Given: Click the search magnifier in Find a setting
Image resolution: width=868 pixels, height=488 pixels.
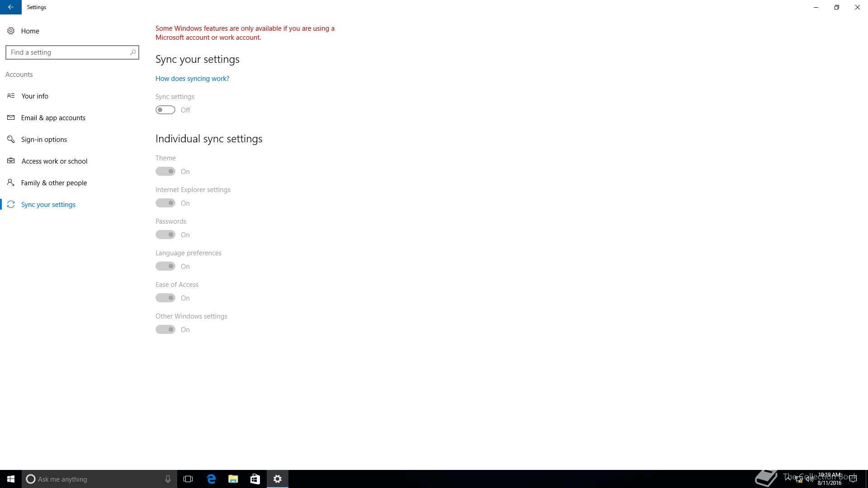Looking at the screenshot, I should [133, 52].
